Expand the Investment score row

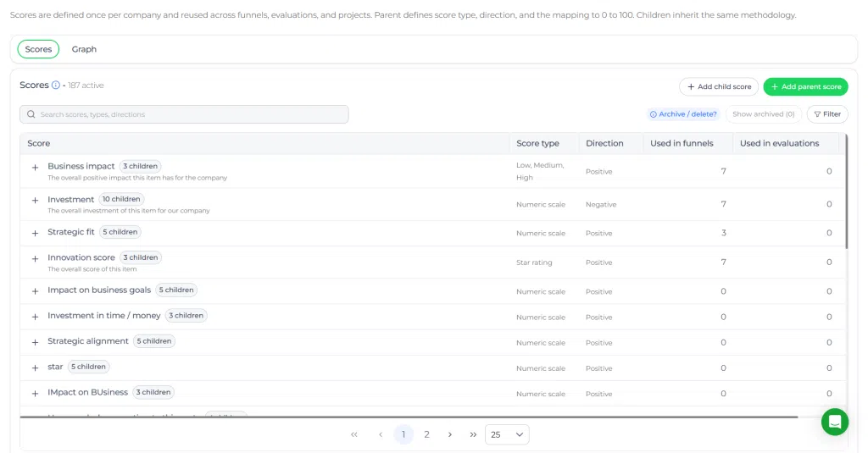pos(35,200)
